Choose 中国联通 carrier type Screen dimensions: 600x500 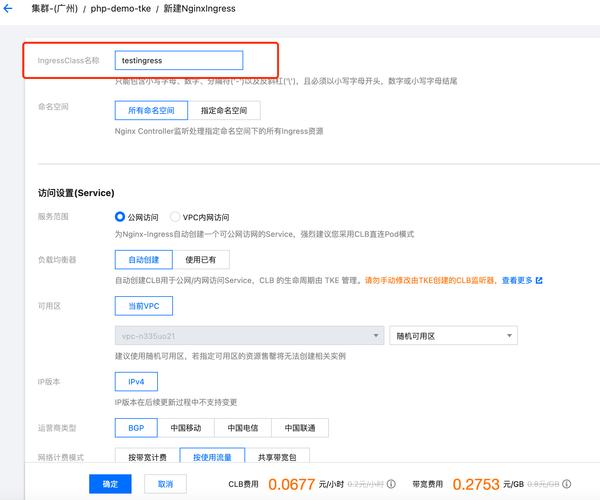click(x=300, y=428)
